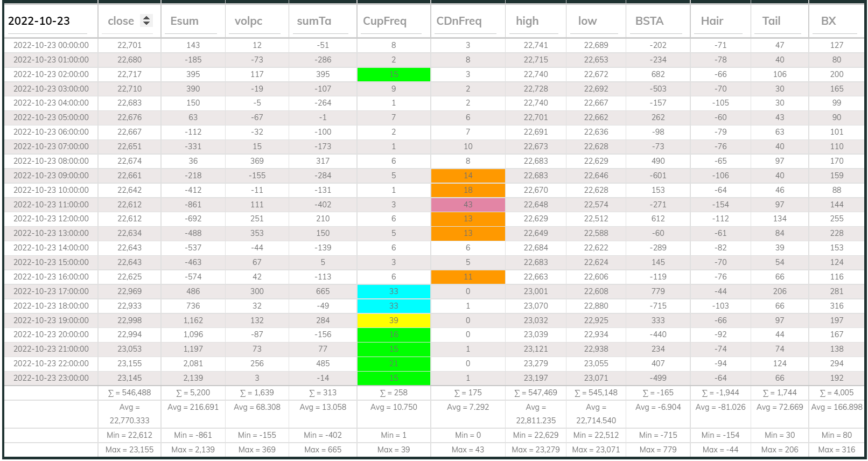This screenshot has width=868, height=461.
Task: Click sumTa value -402
Action: point(323,205)
